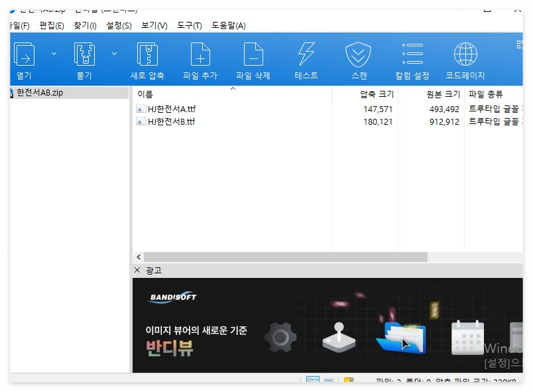Dismiss the ad by clicking × next to 광고

coord(138,270)
